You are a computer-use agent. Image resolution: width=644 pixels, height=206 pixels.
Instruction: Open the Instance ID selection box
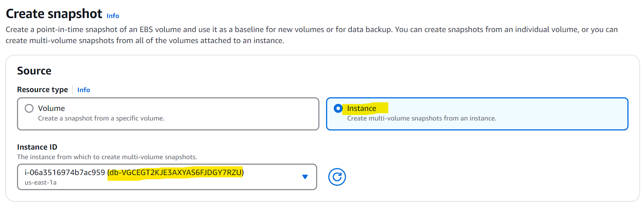coord(167,177)
